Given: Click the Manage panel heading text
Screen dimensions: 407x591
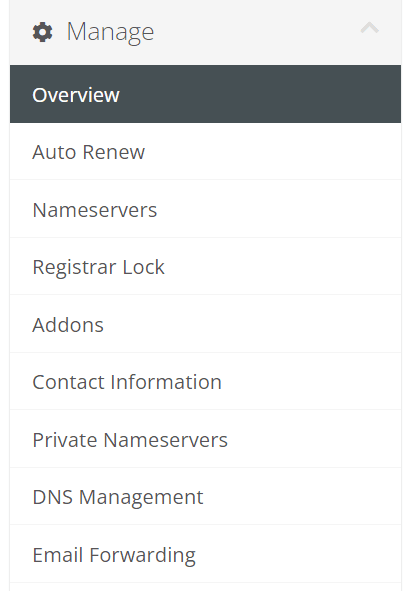Looking at the screenshot, I should pos(110,32).
